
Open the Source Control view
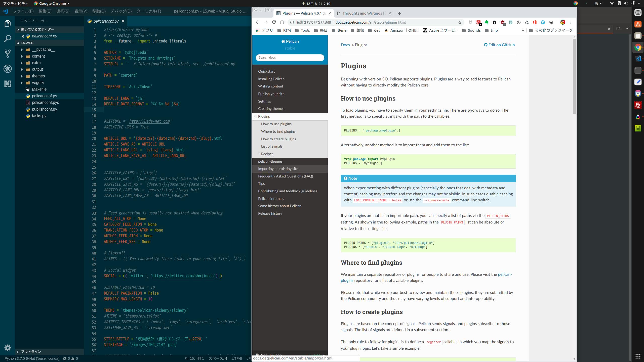pyautogui.click(x=8, y=53)
